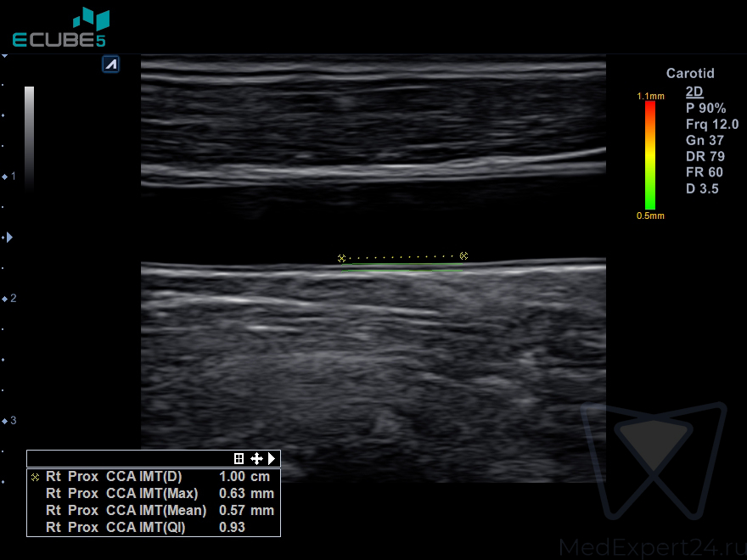Select the Carotid preset title
747x560 pixels.
pyautogui.click(x=690, y=74)
